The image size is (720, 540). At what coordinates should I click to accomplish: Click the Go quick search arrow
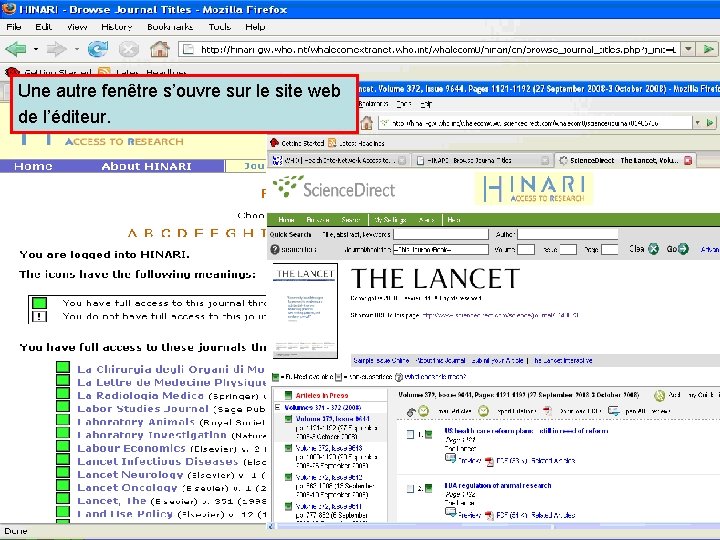point(683,249)
